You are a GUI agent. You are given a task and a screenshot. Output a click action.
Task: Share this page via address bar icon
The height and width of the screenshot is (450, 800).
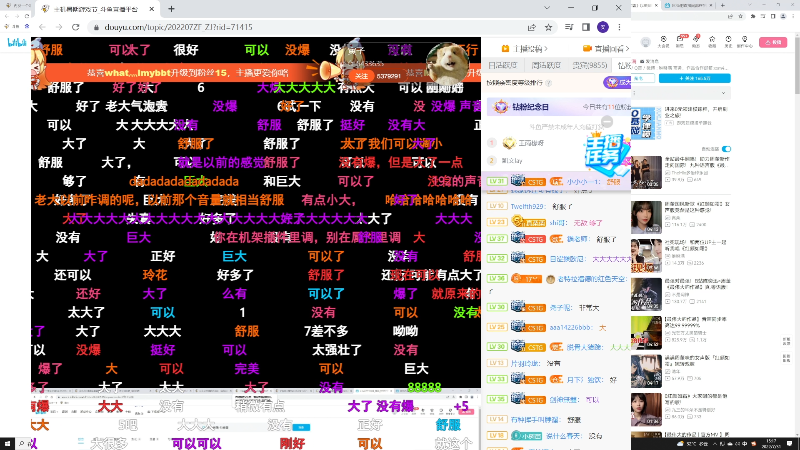[532, 27]
